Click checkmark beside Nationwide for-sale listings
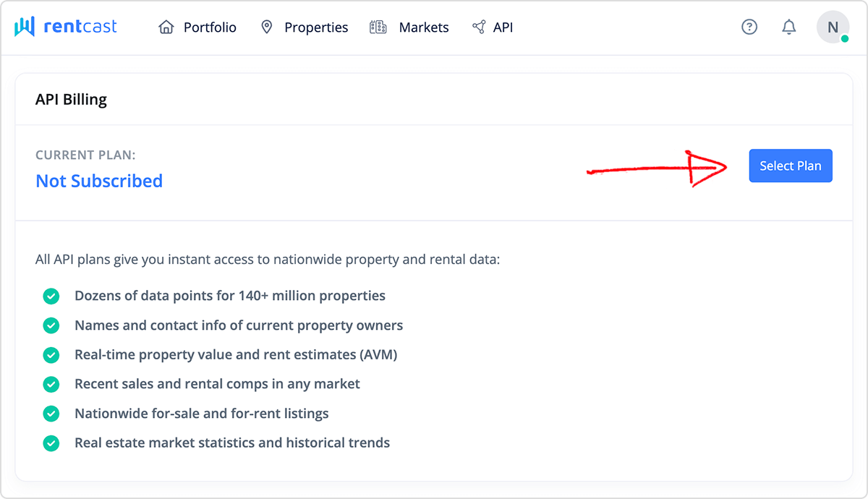This screenshot has width=868, height=499. pyautogui.click(x=51, y=414)
